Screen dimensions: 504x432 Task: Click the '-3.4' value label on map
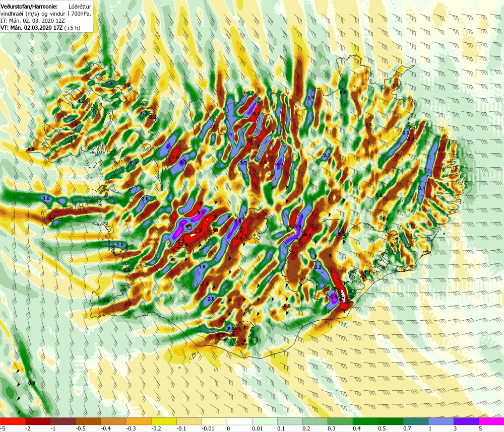tap(238, 238)
